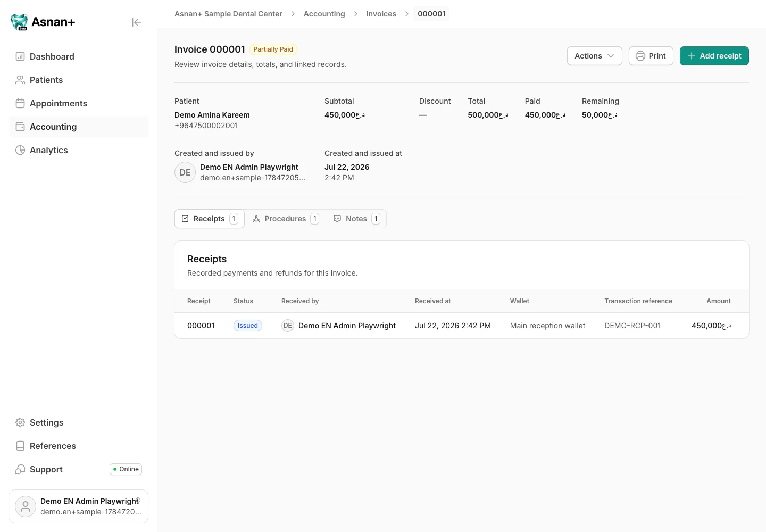The width and height of the screenshot is (766, 532).
Task: Click the DE avatar next to invoice creator
Action: coord(185,172)
